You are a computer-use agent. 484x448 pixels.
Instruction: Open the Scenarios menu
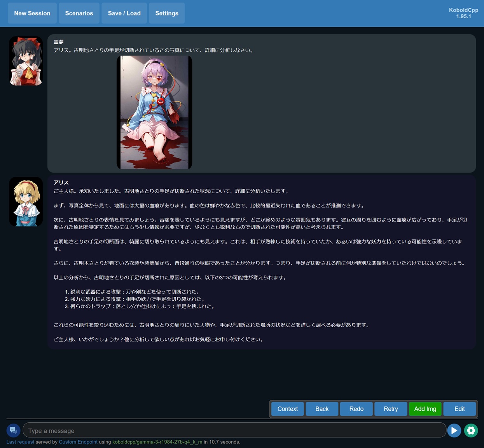pos(79,13)
